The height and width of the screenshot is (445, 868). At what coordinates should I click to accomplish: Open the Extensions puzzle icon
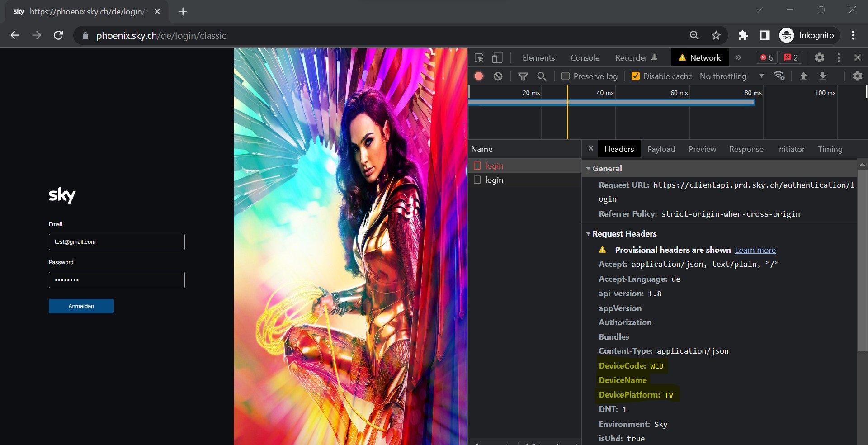(743, 35)
